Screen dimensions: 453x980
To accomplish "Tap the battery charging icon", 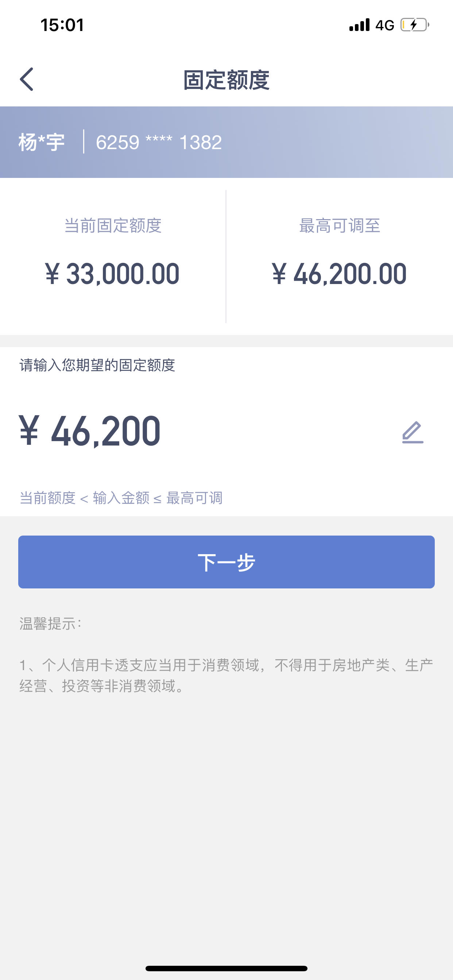I will [x=415, y=25].
